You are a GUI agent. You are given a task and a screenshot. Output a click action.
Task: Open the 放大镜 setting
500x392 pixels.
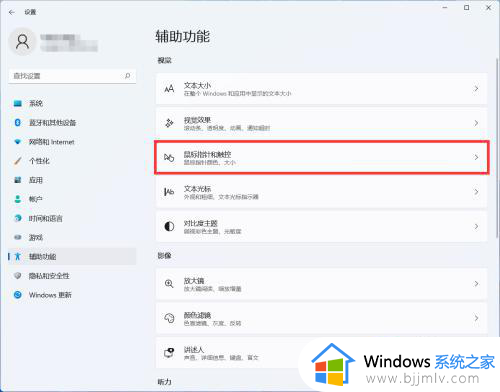[322, 284]
